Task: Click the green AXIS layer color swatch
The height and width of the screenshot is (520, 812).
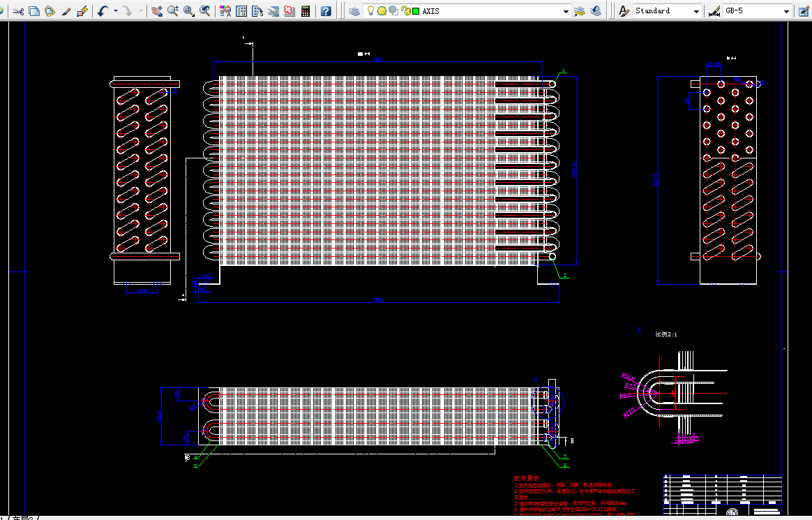Action: 416,11
